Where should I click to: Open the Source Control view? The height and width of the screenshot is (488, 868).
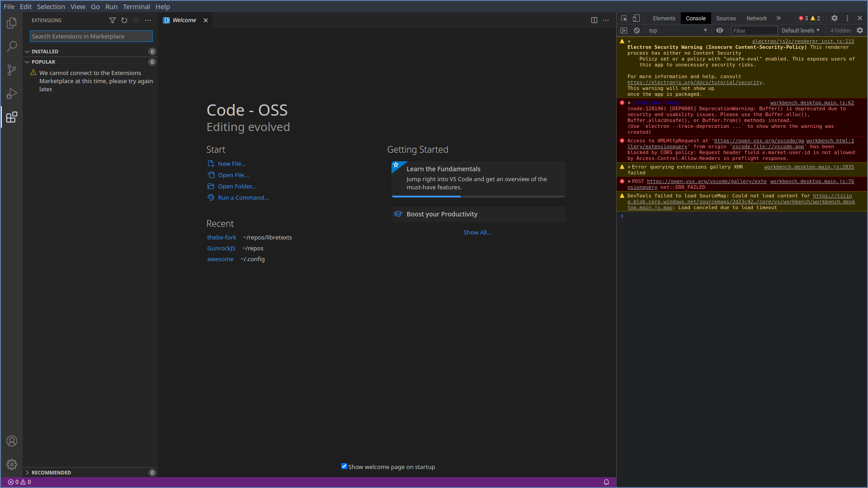click(x=11, y=70)
